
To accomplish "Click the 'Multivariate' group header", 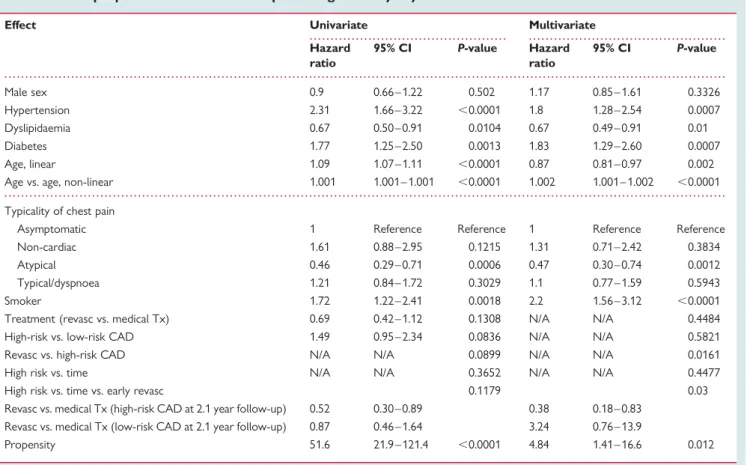I will point(562,25).
